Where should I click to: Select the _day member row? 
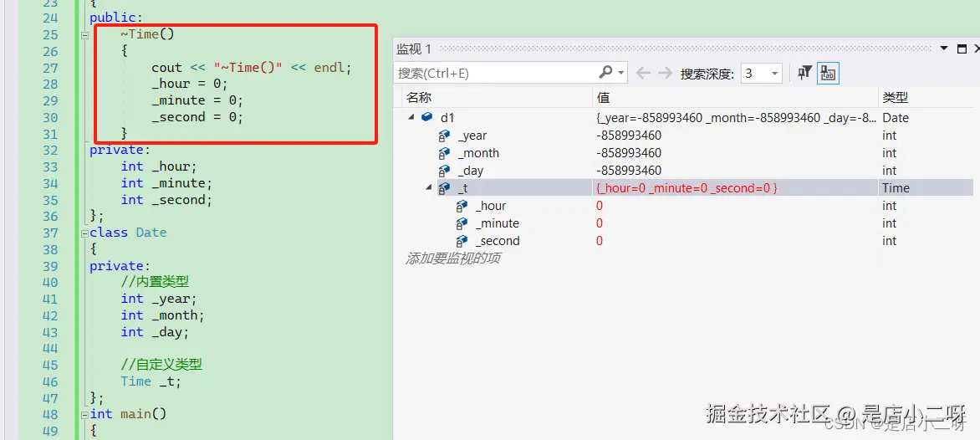(470, 171)
